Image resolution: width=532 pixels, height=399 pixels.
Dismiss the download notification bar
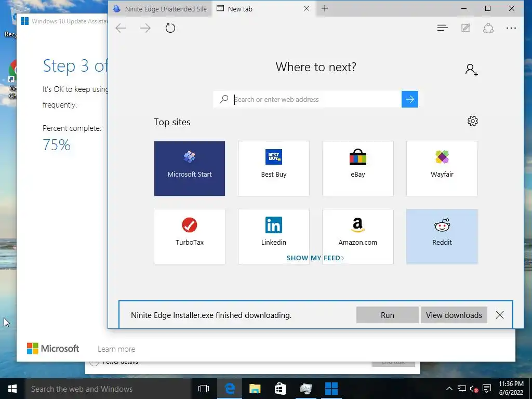[x=499, y=315]
